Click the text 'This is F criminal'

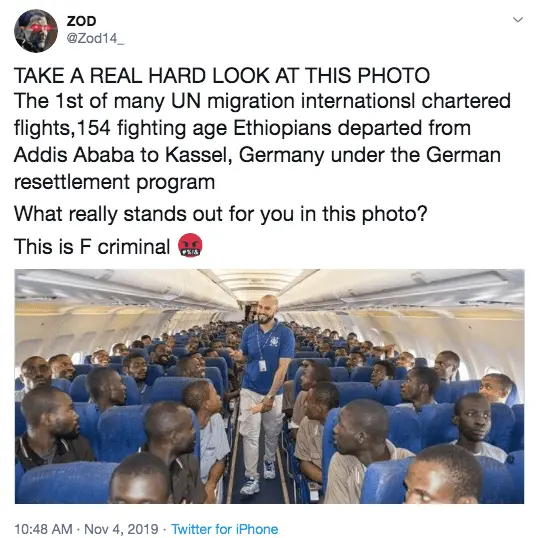click(x=92, y=246)
